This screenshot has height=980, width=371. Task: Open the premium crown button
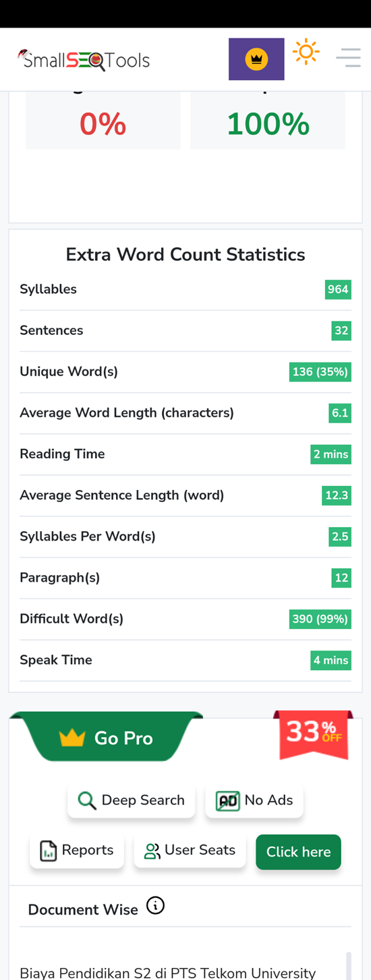pos(256,59)
